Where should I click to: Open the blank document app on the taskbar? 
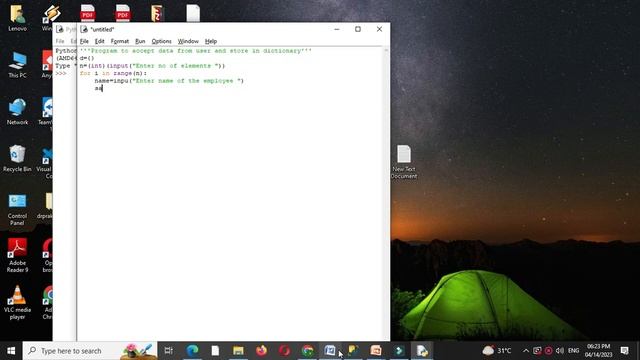(x=215, y=351)
